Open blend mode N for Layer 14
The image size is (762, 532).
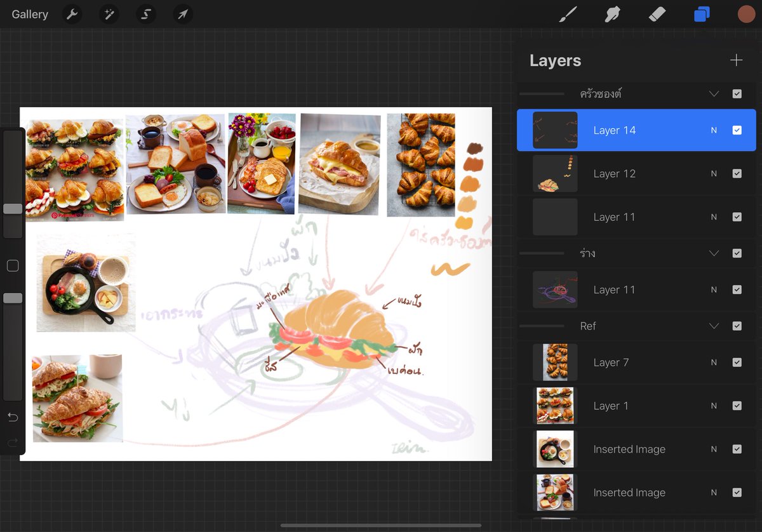[x=714, y=130]
